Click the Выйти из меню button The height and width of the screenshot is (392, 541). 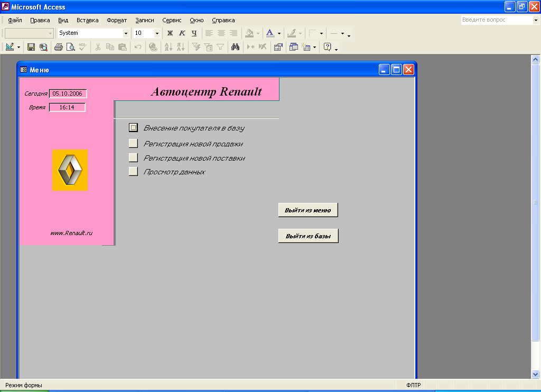pos(308,210)
